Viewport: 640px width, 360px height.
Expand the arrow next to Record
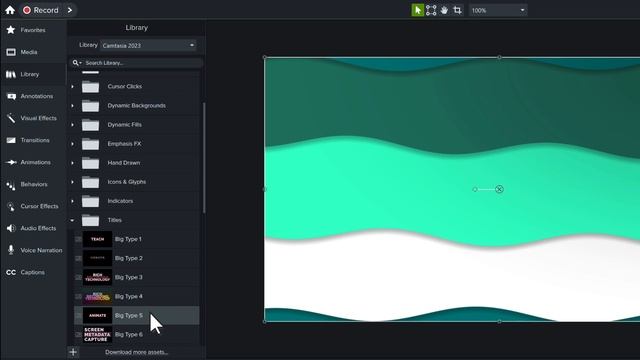click(x=70, y=10)
